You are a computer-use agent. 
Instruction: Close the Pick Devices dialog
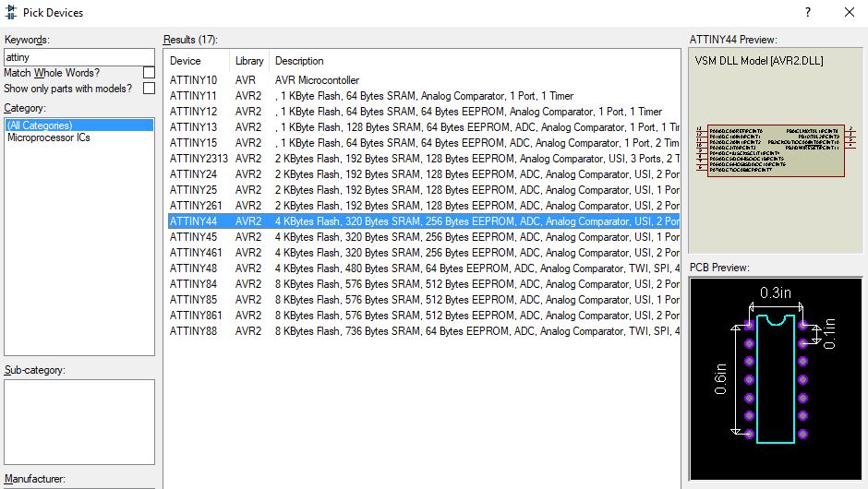tap(850, 12)
